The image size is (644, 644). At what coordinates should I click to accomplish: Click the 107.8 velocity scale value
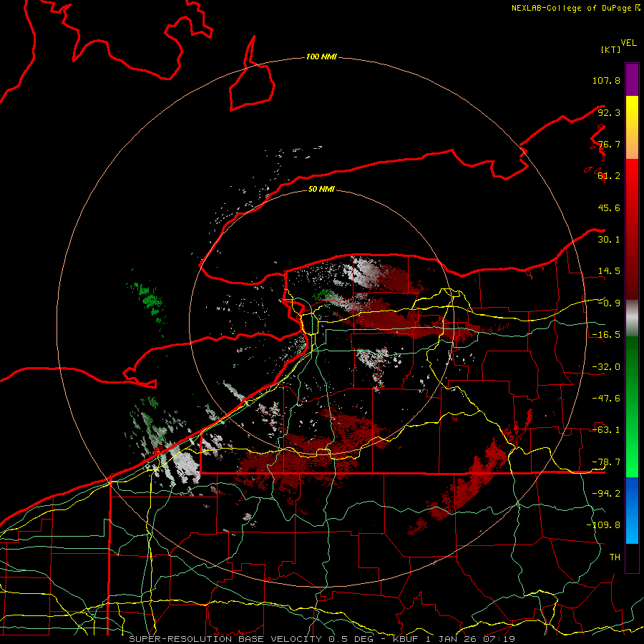click(x=606, y=80)
